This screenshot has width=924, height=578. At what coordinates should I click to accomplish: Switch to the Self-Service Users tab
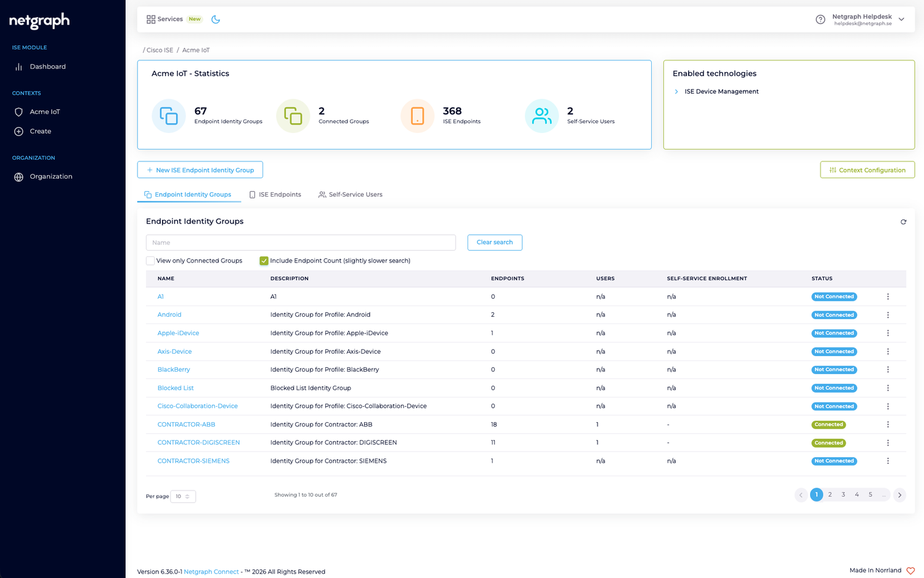coord(350,195)
